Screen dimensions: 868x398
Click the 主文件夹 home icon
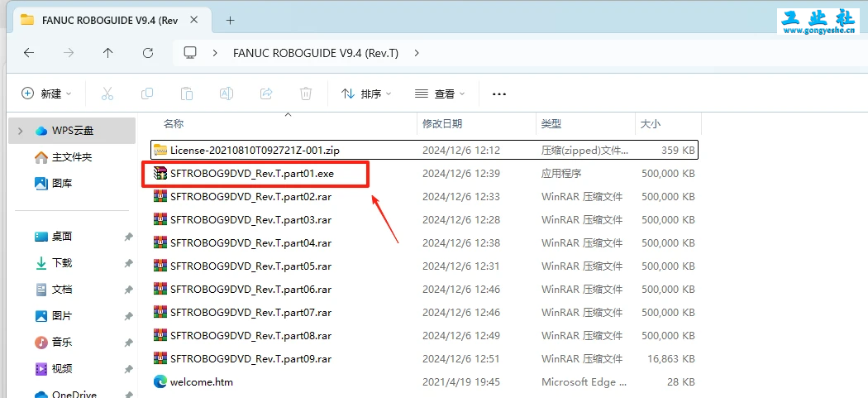(41, 157)
